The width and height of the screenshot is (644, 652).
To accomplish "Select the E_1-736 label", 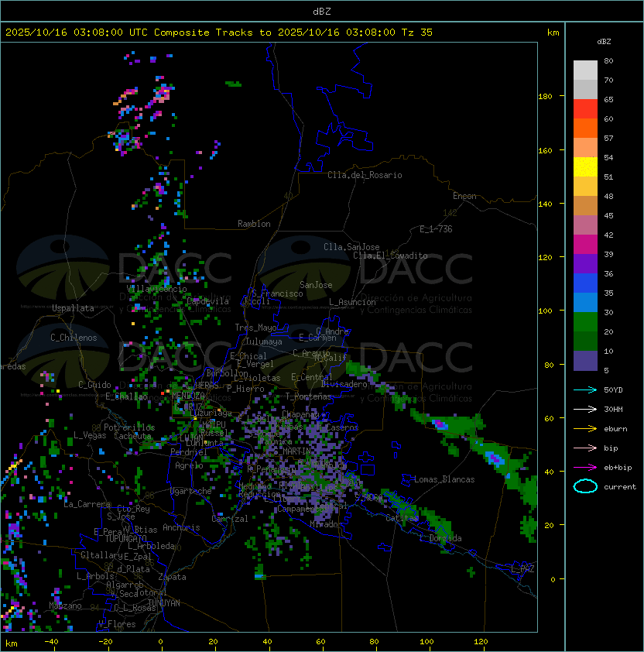I will click(436, 229).
